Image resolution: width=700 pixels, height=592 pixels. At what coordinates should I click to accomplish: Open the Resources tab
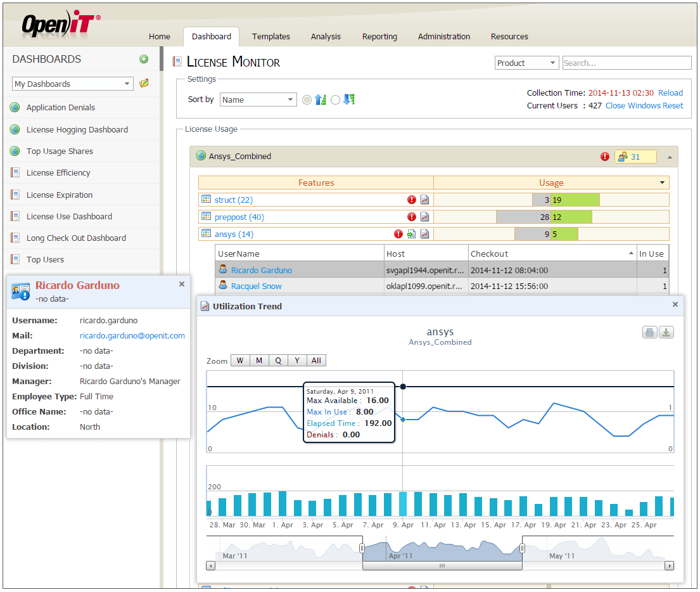point(509,36)
